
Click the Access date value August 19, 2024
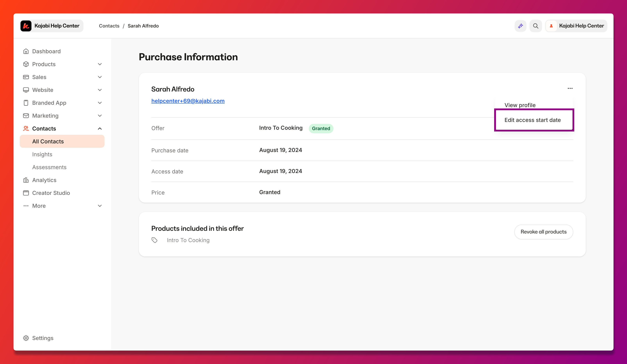click(280, 171)
